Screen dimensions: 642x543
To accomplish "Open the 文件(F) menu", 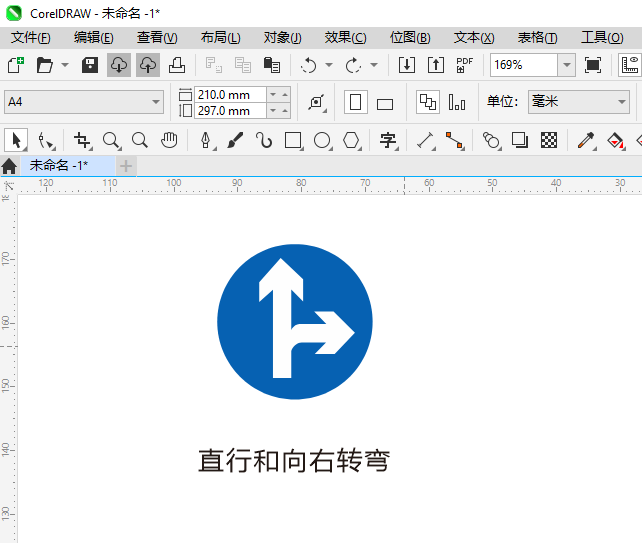I will pos(31,38).
